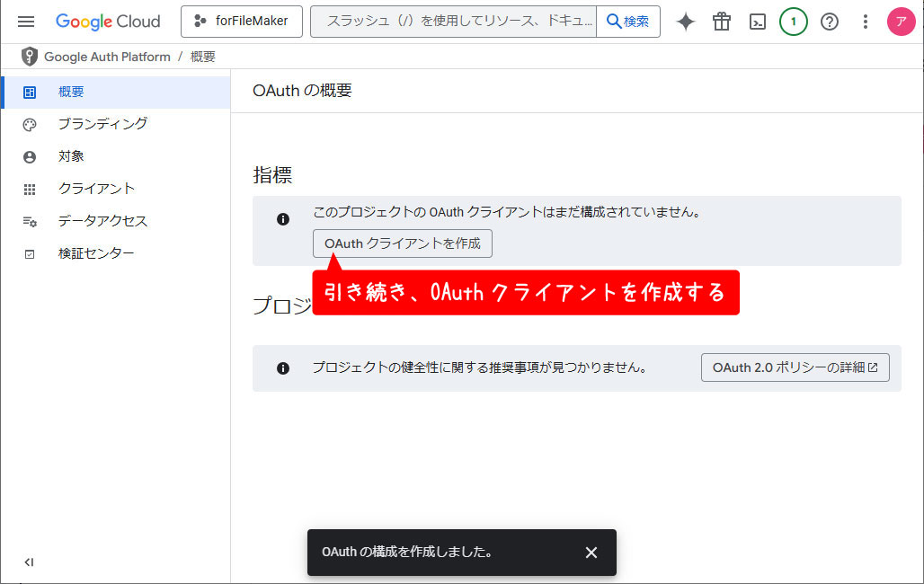Click the info icon in the 指標 notice
Screen dimensions: 924x584
[283, 219]
